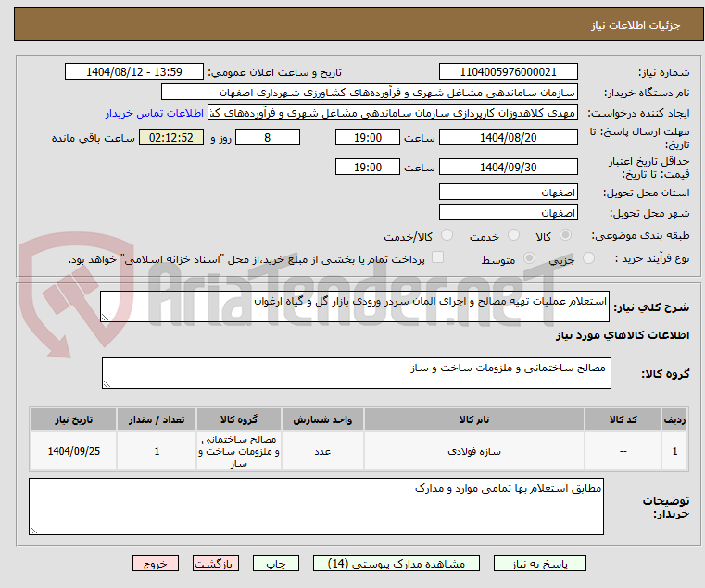
Task: Click the عدد unit cell
Action: tap(322, 451)
